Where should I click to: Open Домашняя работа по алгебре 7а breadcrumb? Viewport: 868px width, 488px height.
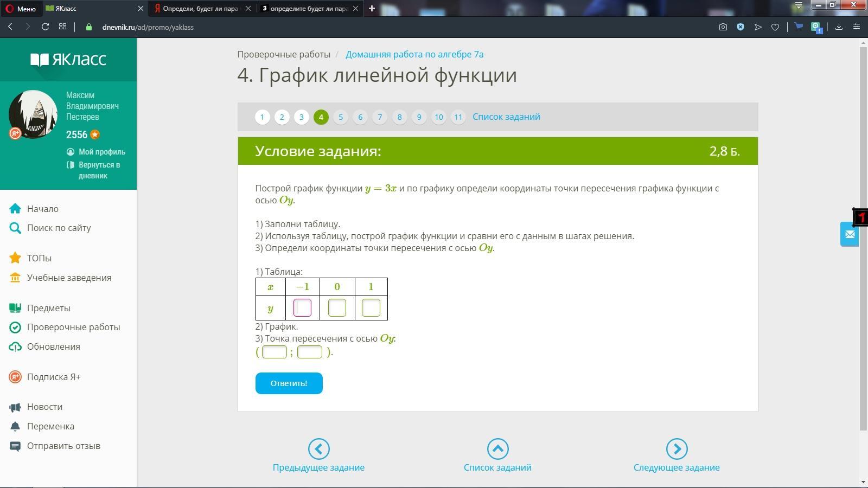[414, 54]
